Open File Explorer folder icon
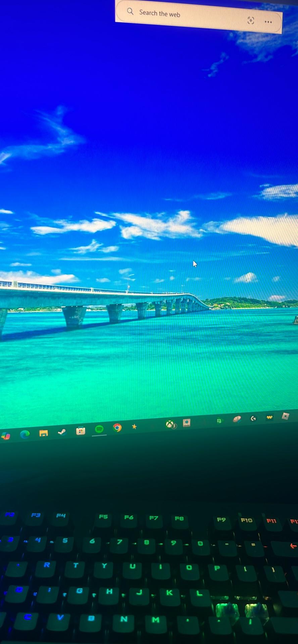This screenshot has height=644, width=298. click(43, 433)
